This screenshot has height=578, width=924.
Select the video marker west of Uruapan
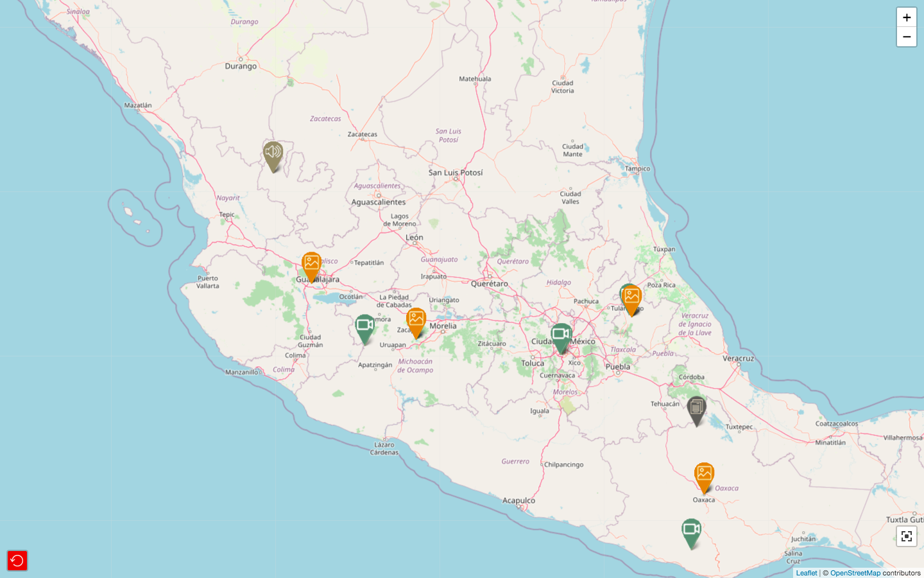[364, 327]
